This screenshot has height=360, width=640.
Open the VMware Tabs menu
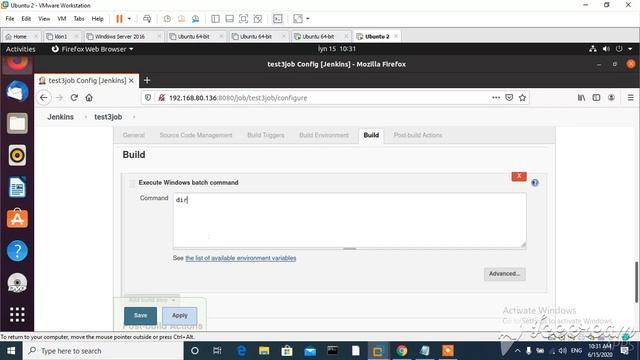(79, 19)
